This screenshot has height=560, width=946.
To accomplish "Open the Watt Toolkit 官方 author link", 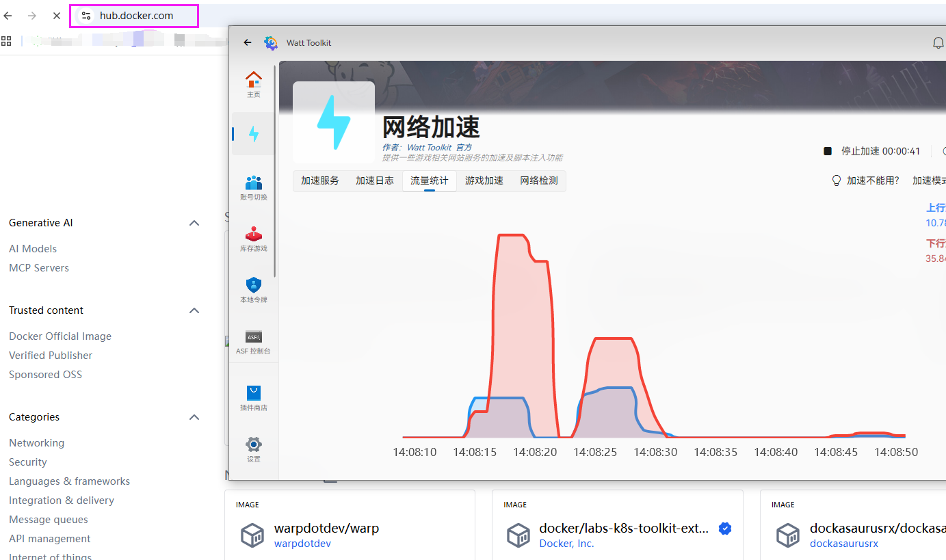I will [439, 147].
